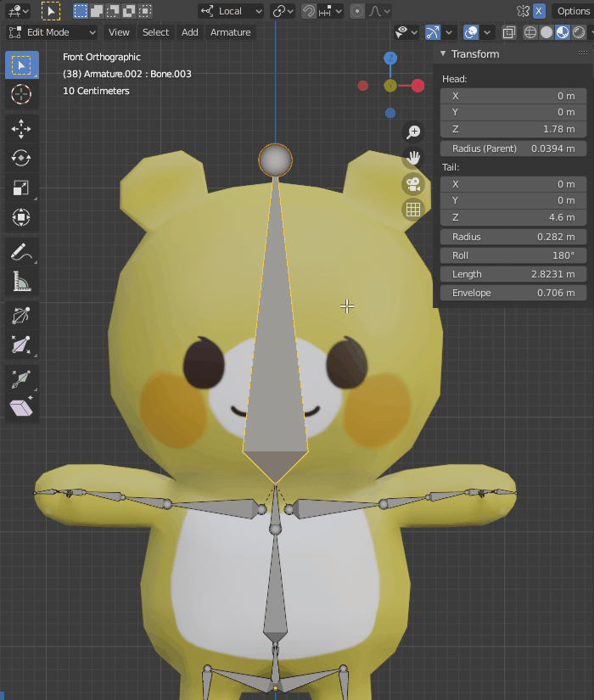
Task: Click the blue Z axis on the navigation gizmo
Action: click(390, 58)
